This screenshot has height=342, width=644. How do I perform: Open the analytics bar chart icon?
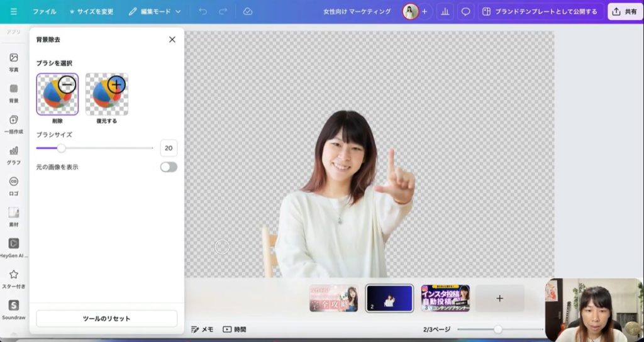coord(446,11)
